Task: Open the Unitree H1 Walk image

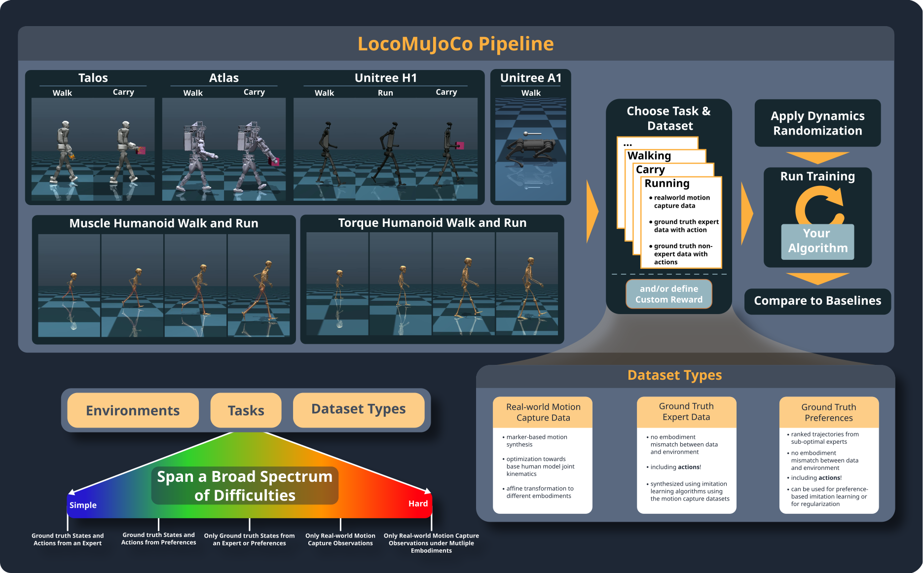Action: pyautogui.click(x=324, y=148)
